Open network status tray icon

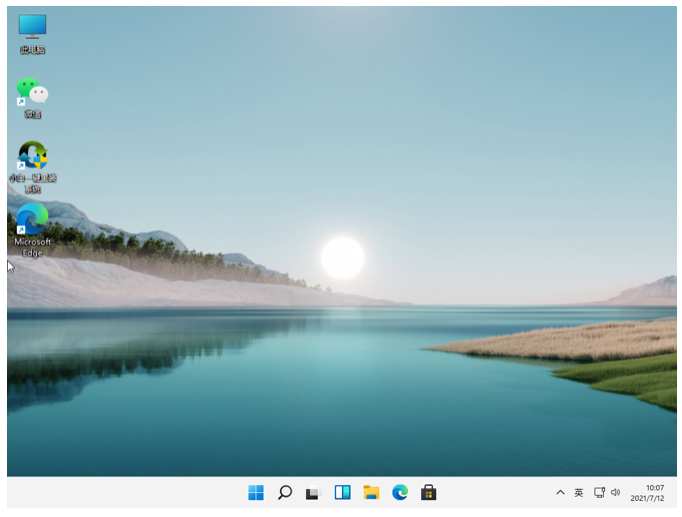coord(599,493)
